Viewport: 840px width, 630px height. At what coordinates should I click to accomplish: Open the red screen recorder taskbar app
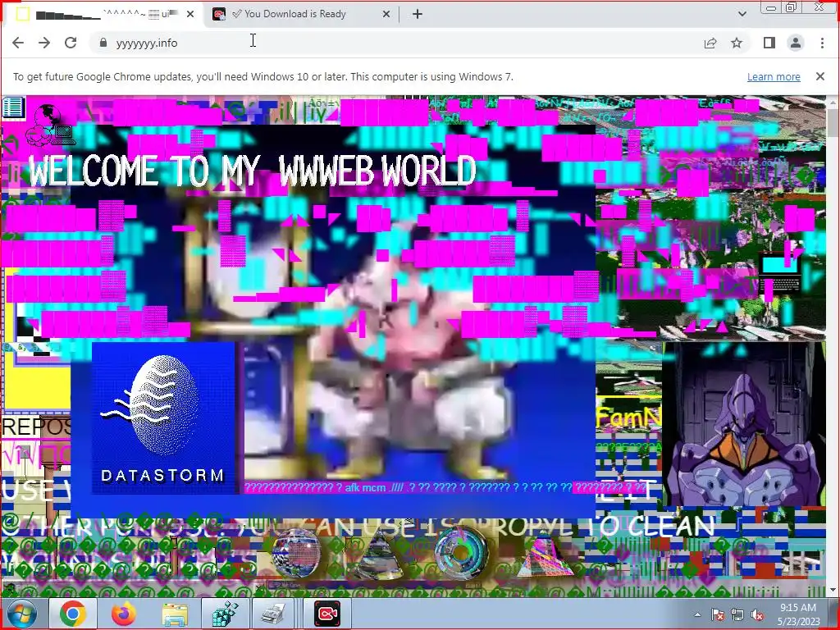(x=327, y=614)
